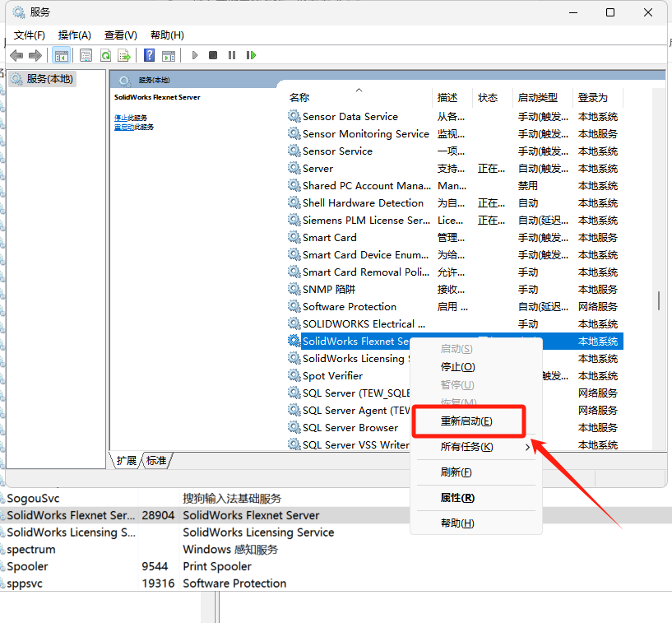
Task: Select Smart Card Removal Poli... row
Action: tap(455, 272)
